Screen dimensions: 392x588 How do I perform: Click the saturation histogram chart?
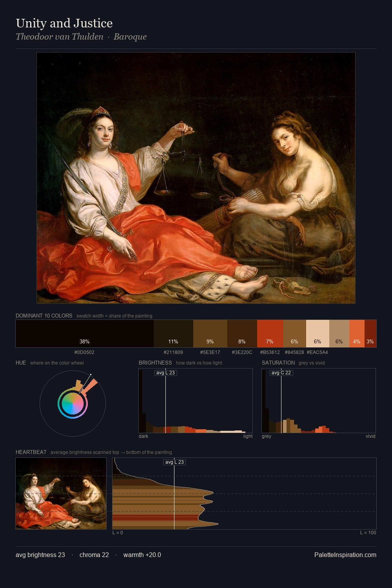[x=319, y=401]
